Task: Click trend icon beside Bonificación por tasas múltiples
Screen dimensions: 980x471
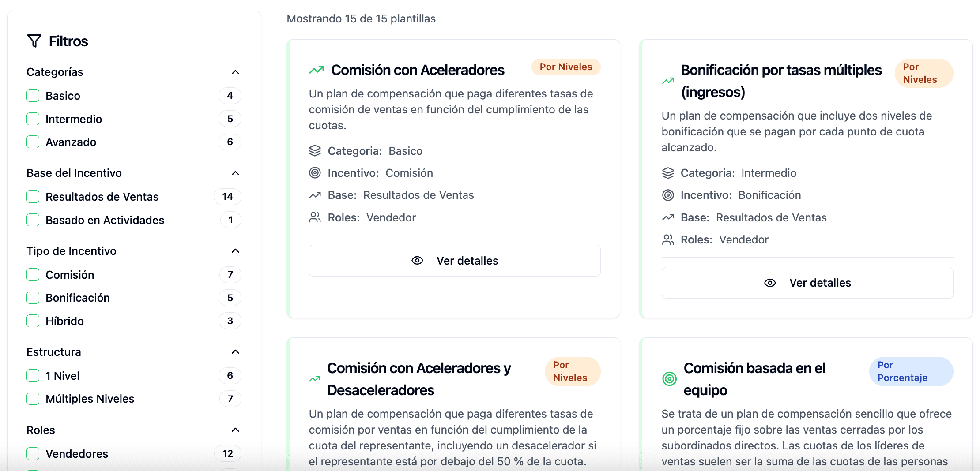Action: pyautogui.click(x=668, y=81)
